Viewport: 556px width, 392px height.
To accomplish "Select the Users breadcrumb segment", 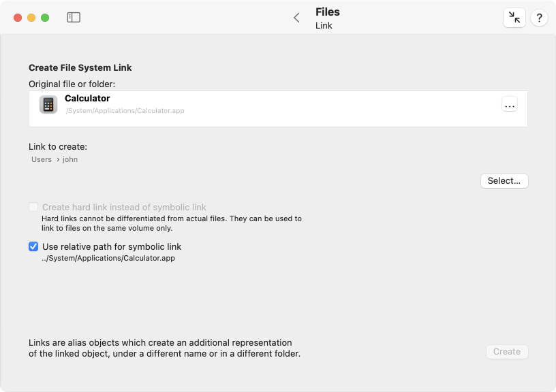I will [x=42, y=159].
